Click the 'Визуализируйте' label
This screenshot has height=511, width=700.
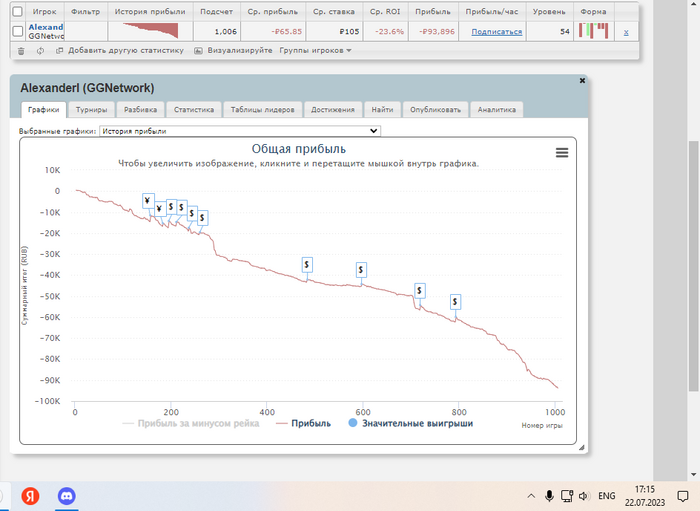point(240,50)
